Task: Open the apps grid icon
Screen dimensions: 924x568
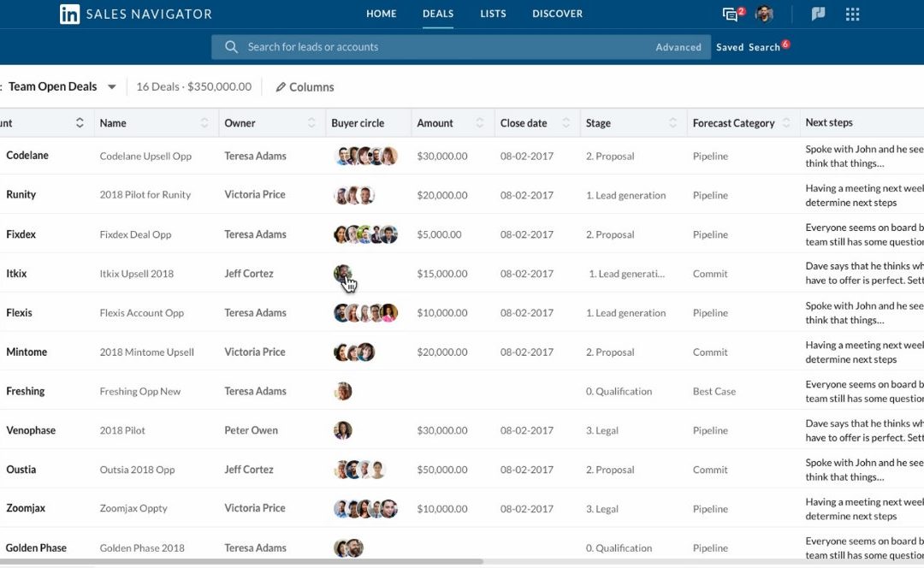Action: click(852, 15)
